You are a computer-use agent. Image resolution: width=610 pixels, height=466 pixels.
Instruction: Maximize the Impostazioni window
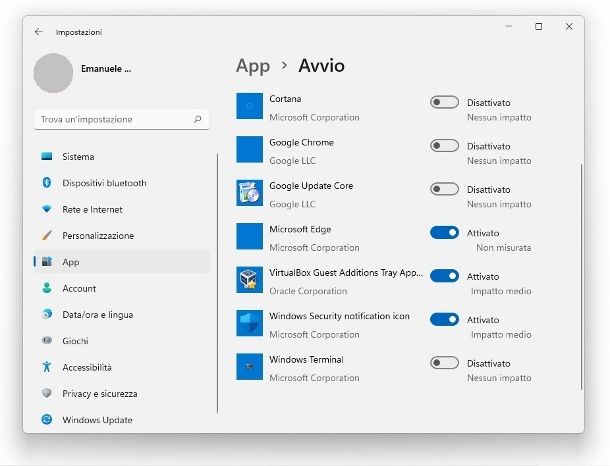538,26
